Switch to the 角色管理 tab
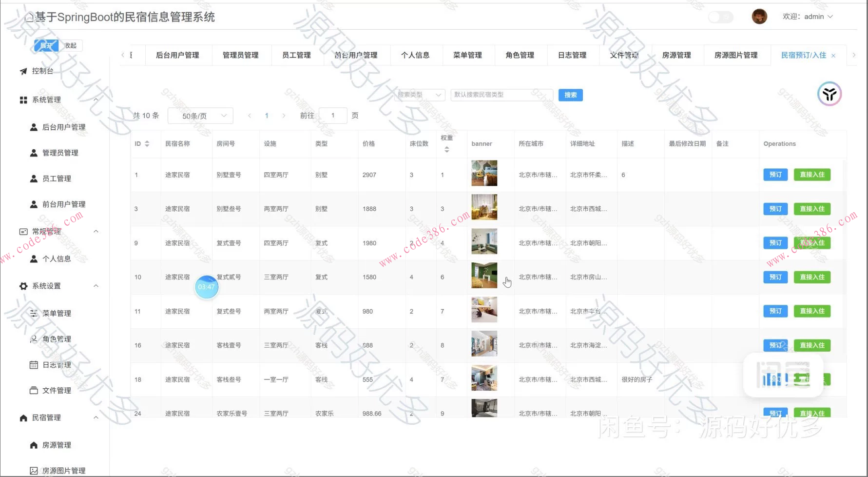 (x=520, y=55)
